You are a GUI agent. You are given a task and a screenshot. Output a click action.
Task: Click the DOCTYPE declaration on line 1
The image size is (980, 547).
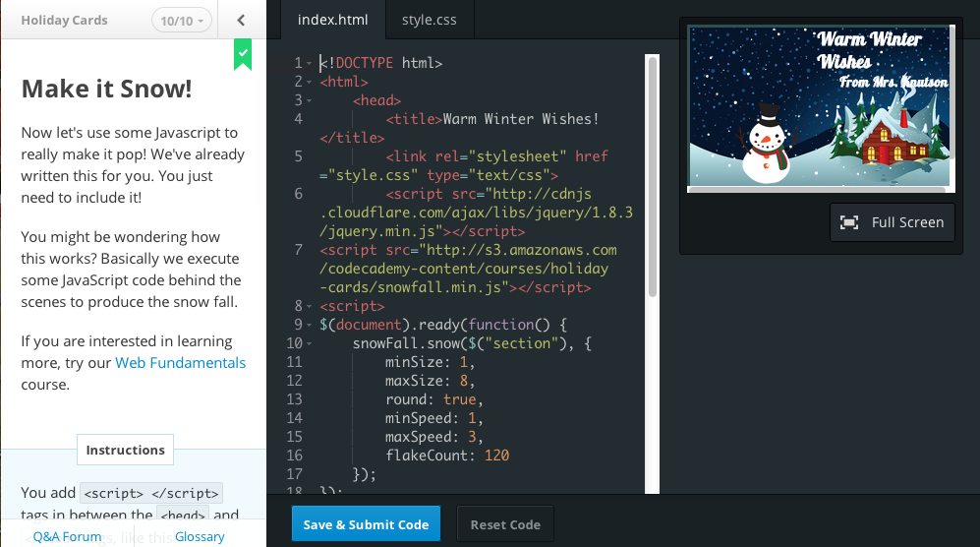pyautogui.click(x=380, y=63)
